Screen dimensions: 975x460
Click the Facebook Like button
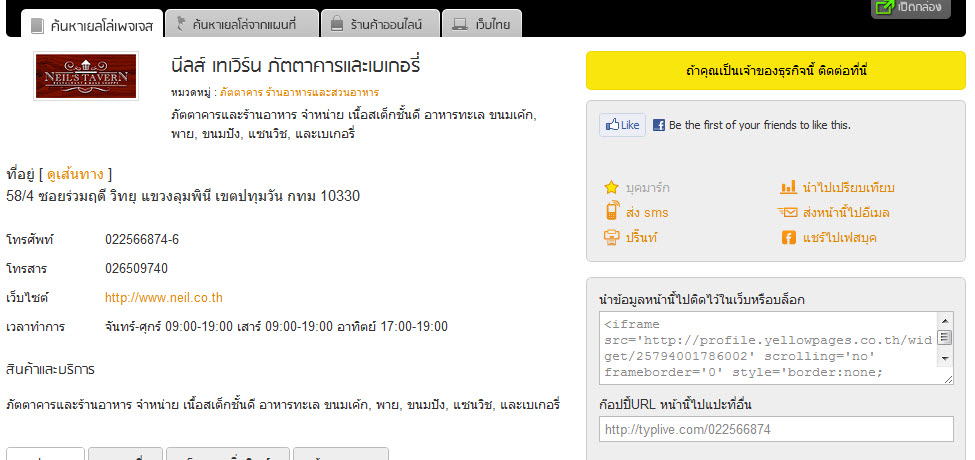coord(622,125)
